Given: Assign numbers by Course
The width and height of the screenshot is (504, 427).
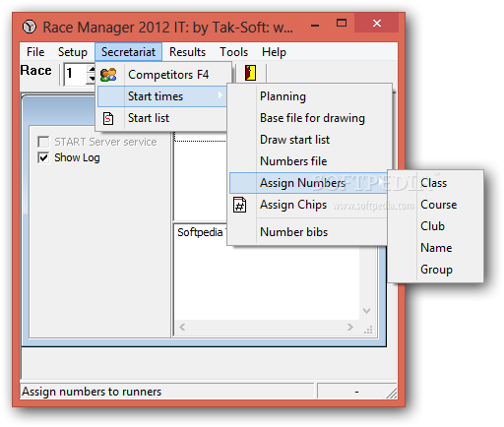Looking at the screenshot, I should 435,205.
